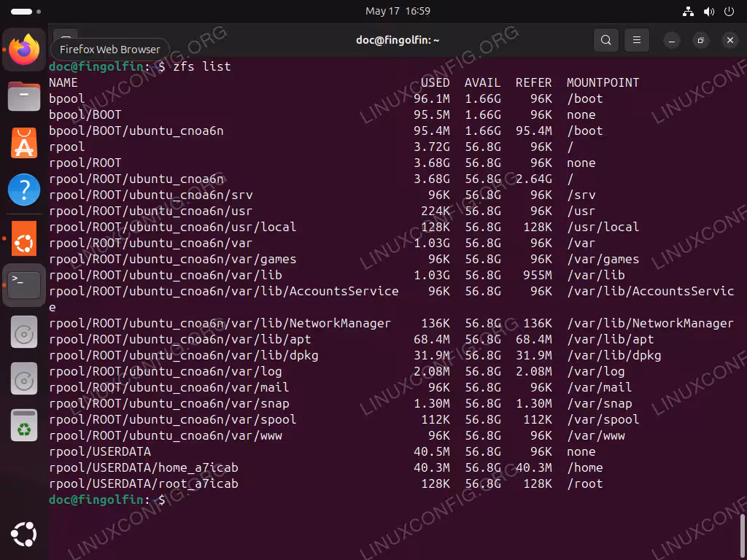Click the /root mountpoint
This screenshot has height=560, width=747.
[x=585, y=483]
